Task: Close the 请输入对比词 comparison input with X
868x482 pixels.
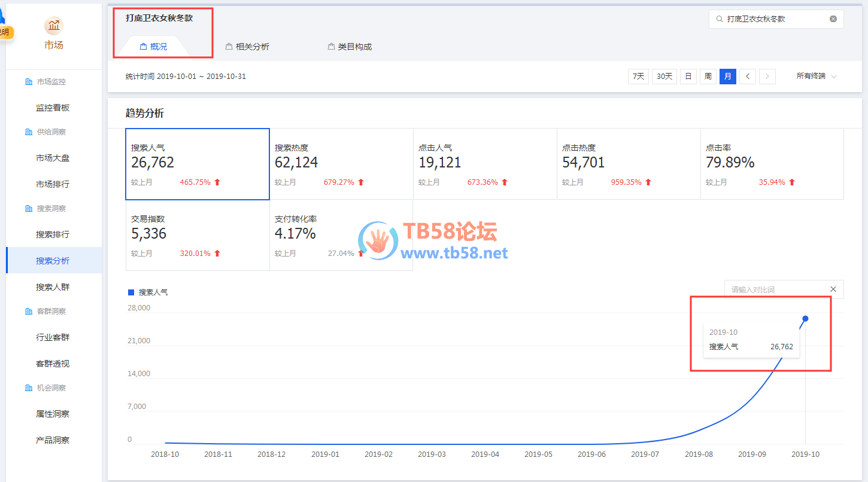Action: (x=833, y=289)
